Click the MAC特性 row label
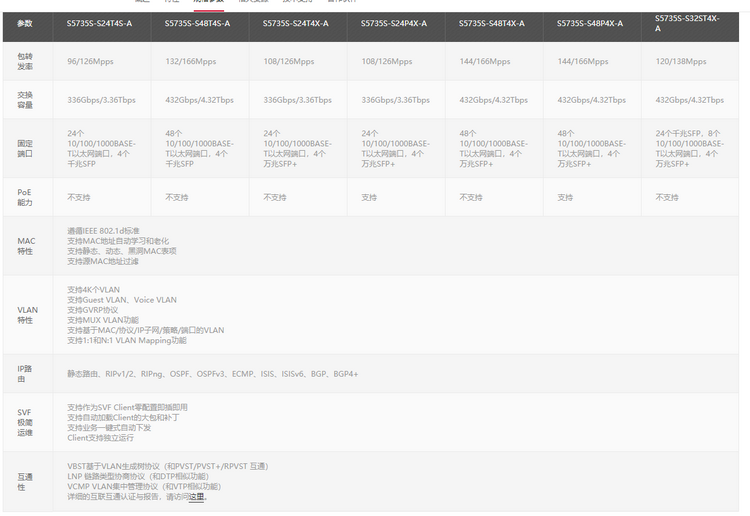Viewport: 750px width, 516px height. pyautogui.click(x=26, y=246)
